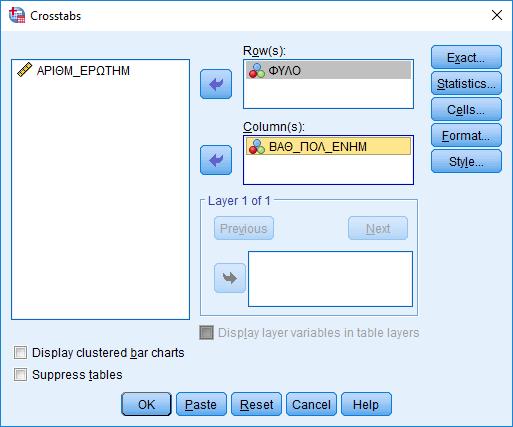Move variable out of Row(s) with arrow
Viewport: 513px width, 427px height.
[x=216, y=84]
